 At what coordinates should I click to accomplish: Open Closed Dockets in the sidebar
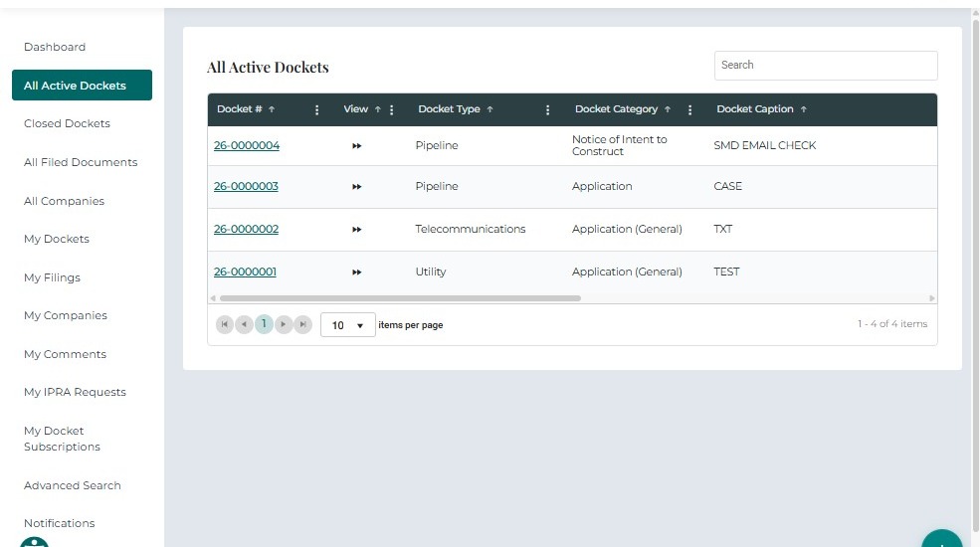(67, 123)
